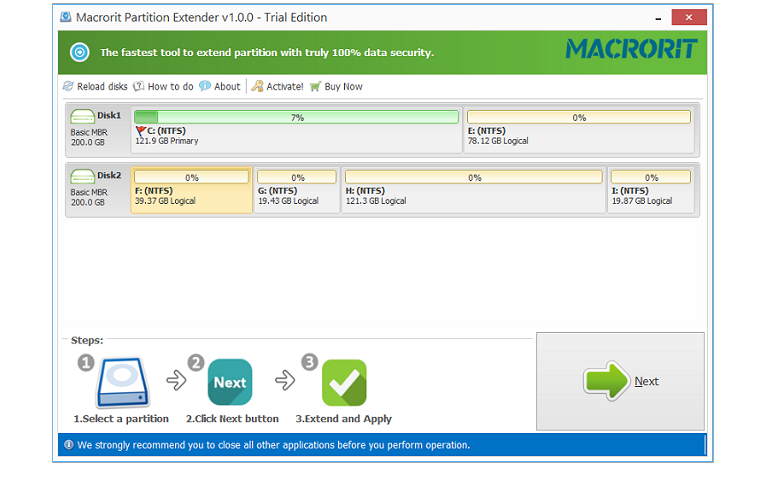Click the round target icon in green banner
Image resolution: width=778 pixels, height=493 pixels.
[79, 52]
